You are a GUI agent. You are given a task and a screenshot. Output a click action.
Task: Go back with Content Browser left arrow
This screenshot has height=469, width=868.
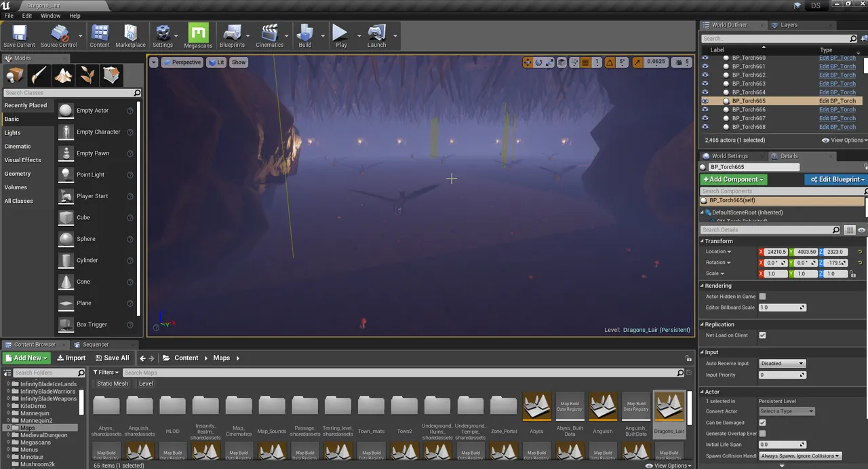pyautogui.click(x=142, y=358)
